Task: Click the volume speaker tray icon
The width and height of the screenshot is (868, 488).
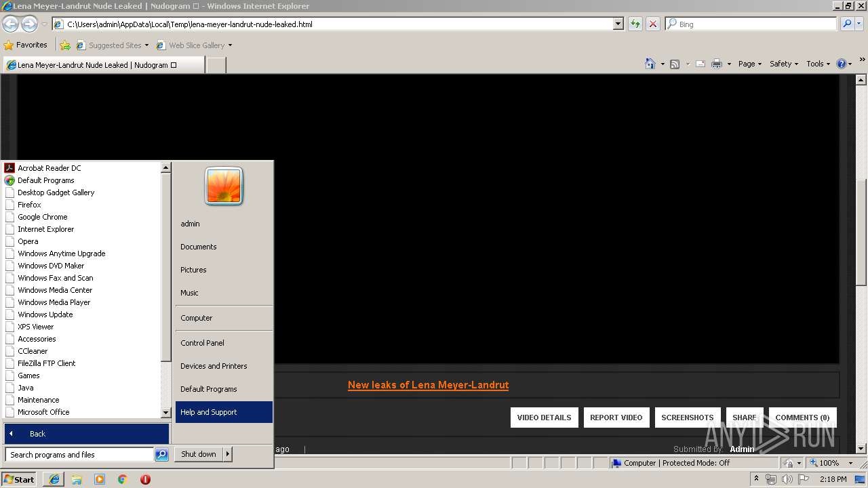Action: coord(786,479)
